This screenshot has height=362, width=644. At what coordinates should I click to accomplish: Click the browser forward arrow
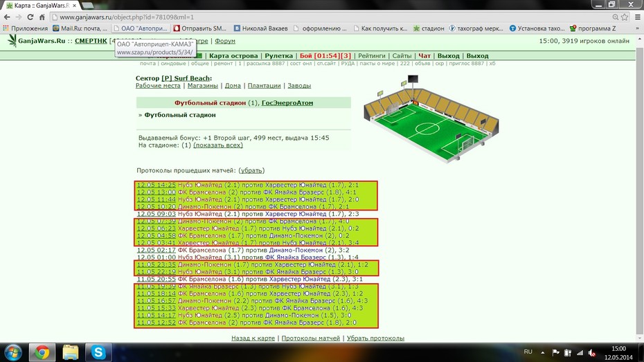[19, 17]
